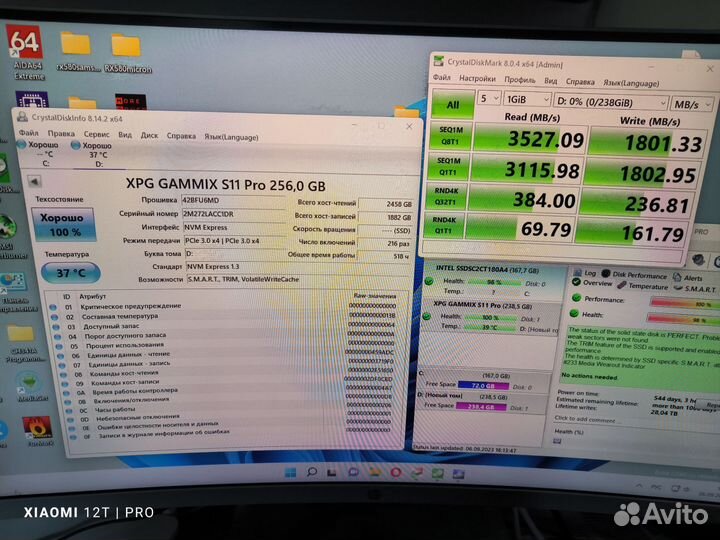Image resolution: width=720 pixels, height=540 pixels.
Task: Click status dot for attribute 05 row
Action: pos(59,346)
